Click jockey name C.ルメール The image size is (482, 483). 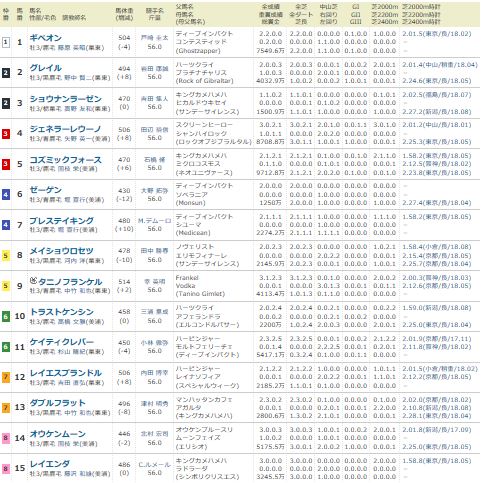pyautogui.click(x=154, y=465)
